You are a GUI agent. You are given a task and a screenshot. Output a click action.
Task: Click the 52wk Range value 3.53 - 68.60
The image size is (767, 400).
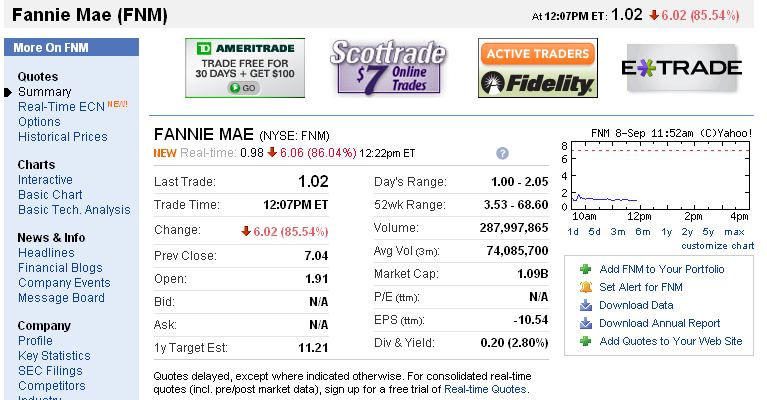coord(516,205)
